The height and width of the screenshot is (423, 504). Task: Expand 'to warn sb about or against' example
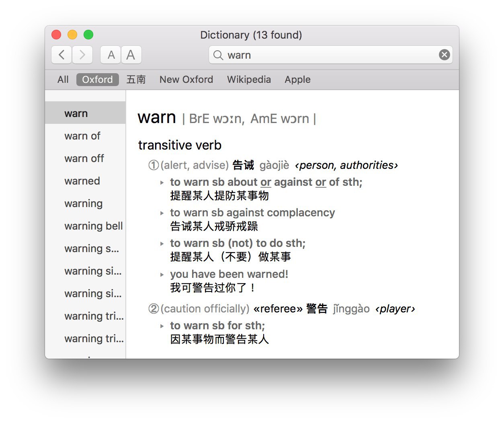tap(162, 183)
